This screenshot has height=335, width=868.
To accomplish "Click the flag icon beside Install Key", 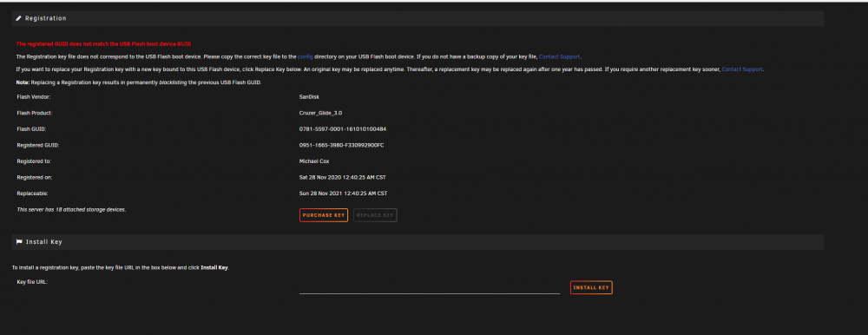I will (x=19, y=242).
